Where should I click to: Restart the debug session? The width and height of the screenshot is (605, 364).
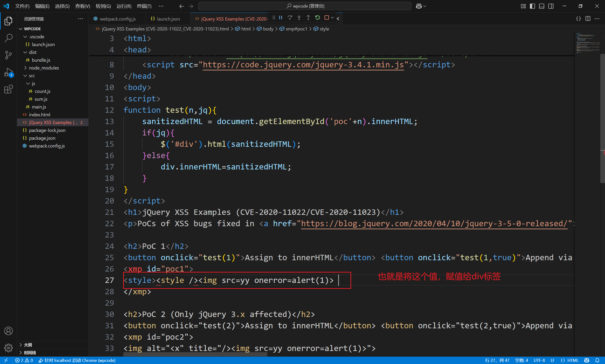coord(317,18)
